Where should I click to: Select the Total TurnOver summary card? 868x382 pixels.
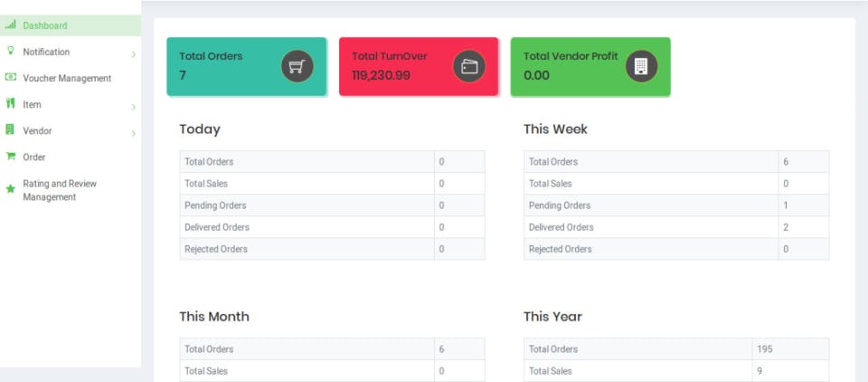419,66
